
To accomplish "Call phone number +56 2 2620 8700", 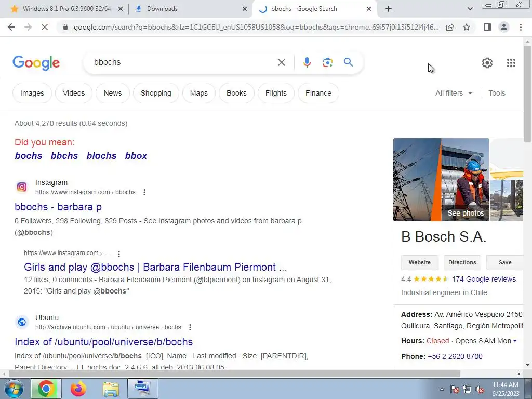I will point(455,356).
